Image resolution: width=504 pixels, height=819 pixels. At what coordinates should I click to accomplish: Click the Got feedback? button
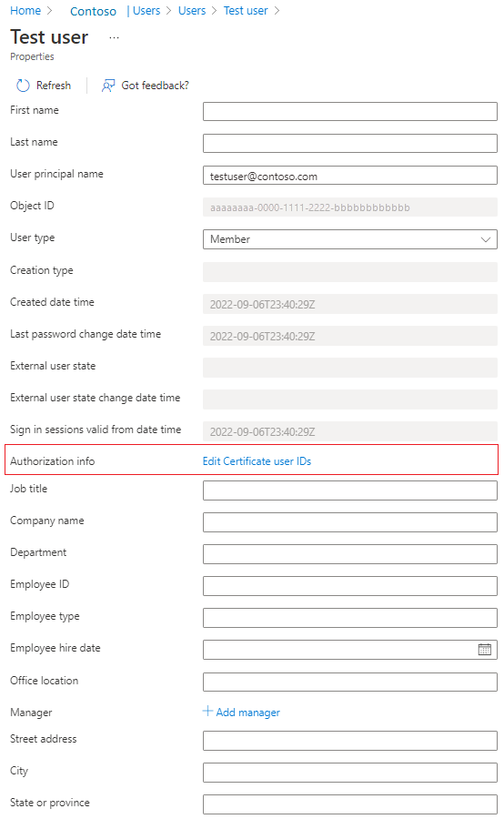(146, 86)
